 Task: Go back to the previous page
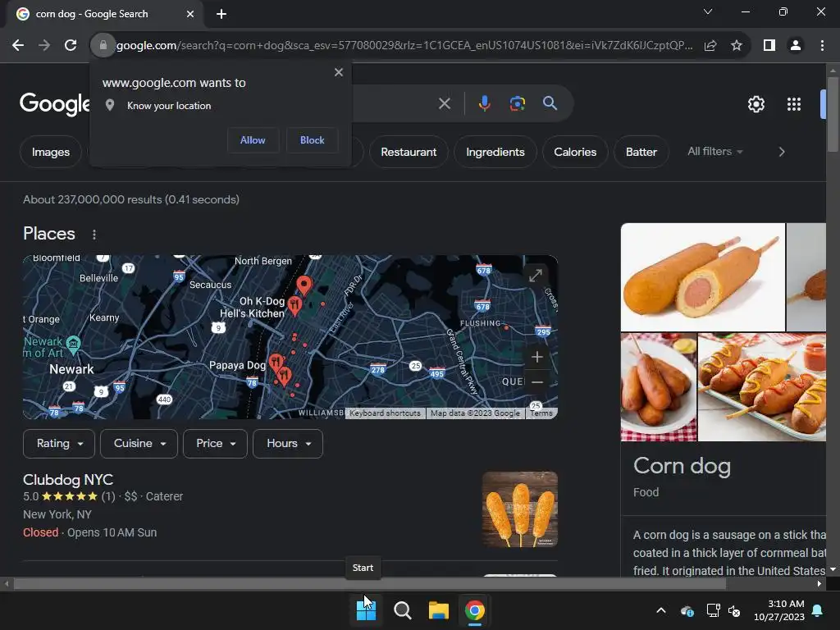(x=18, y=46)
